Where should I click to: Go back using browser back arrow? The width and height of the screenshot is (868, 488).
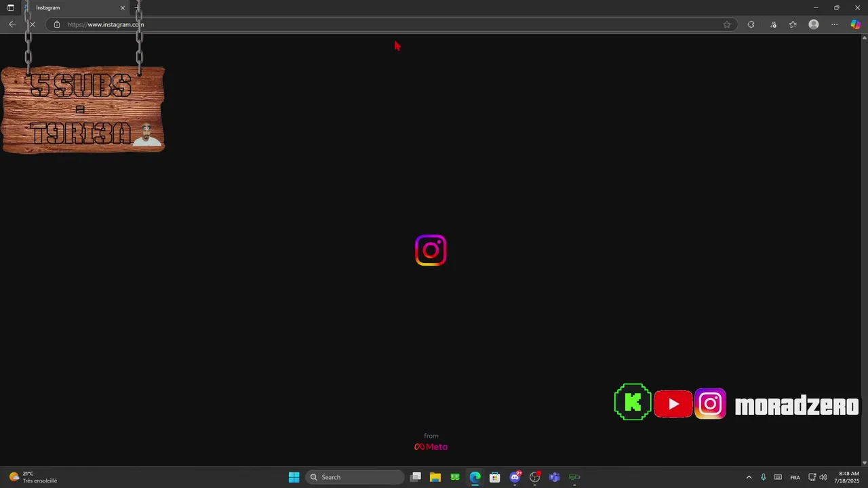12,24
